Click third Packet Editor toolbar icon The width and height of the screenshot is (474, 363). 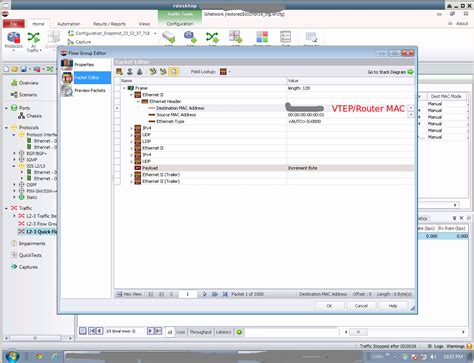(x=140, y=71)
